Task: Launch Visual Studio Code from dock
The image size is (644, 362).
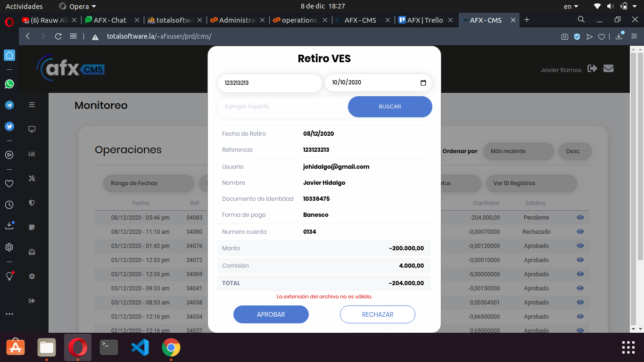Action: [x=140, y=348]
